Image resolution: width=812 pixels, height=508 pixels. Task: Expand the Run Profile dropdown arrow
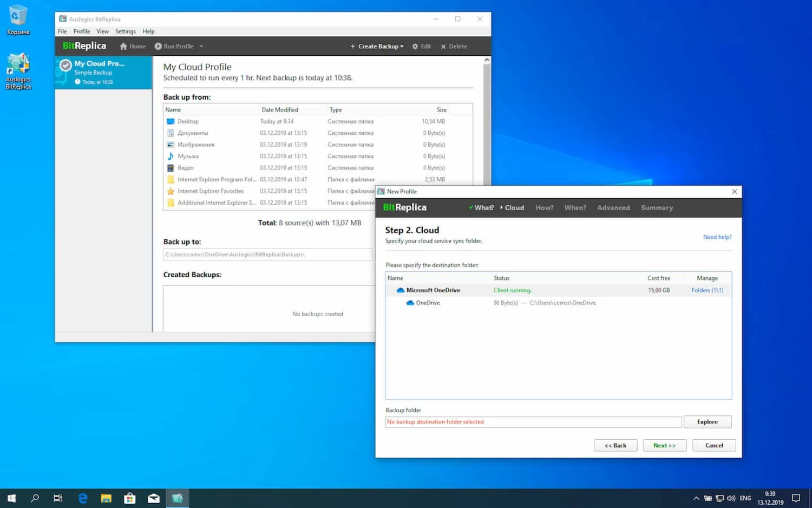(x=201, y=47)
